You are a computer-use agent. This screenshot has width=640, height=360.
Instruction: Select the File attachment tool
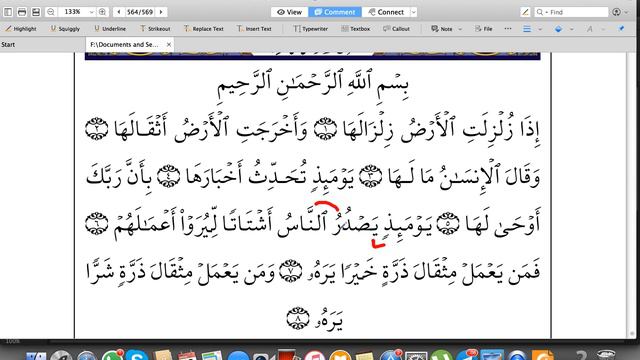point(484,29)
